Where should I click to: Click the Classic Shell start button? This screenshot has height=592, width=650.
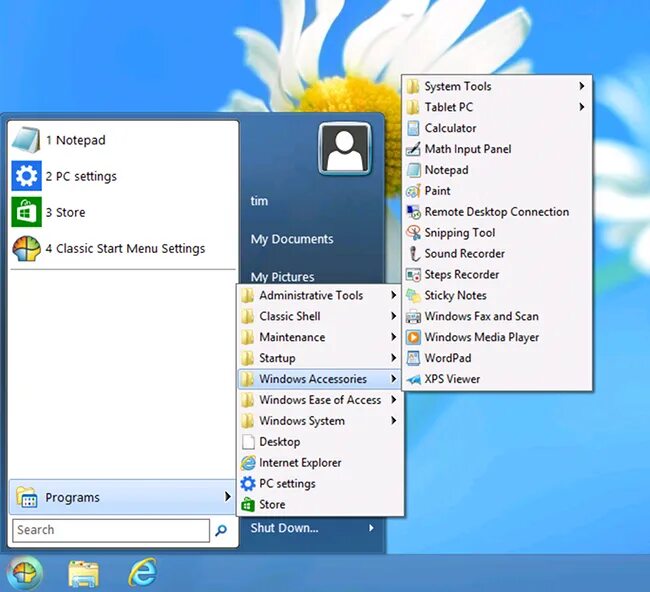[24, 574]
